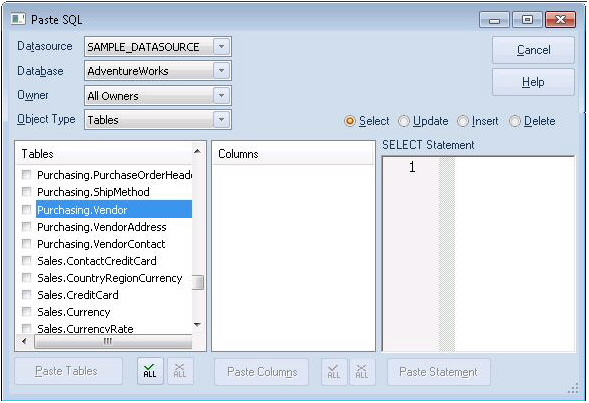The width and height of the screenshot is (589, 403).
Task: Open the Object Type dropdown
Action: (221, 119)
